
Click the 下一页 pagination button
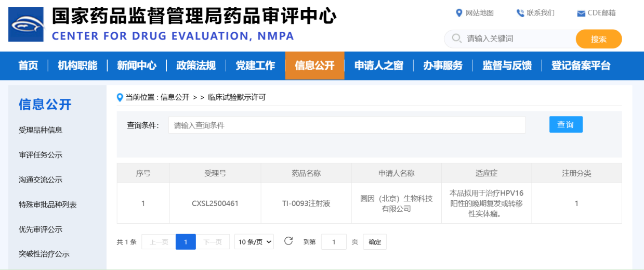click(x=213, y=242)
